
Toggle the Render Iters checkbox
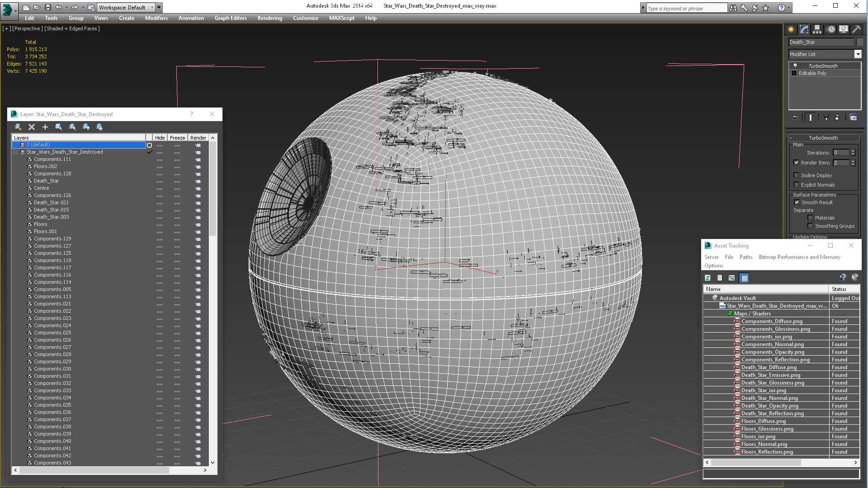796,163
